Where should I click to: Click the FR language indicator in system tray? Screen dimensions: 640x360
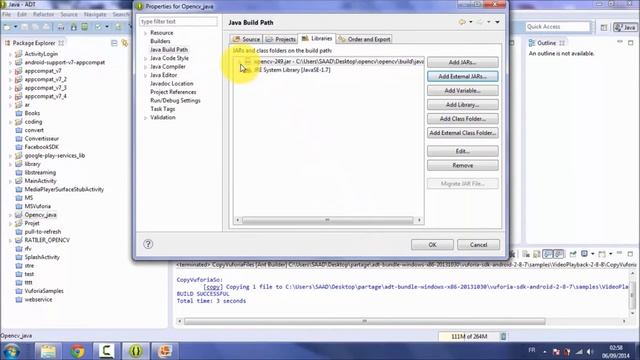click(x=532, y=350)
